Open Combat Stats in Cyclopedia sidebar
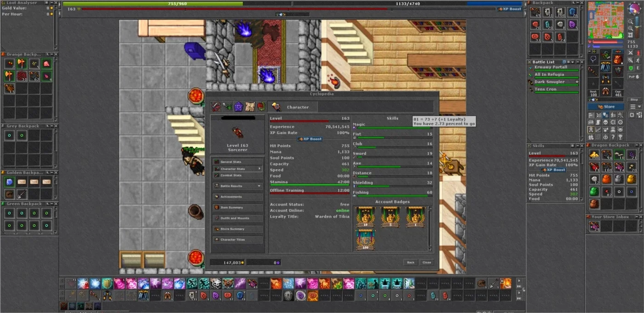Image resolution: width=644 pixels, height=313 pixels. pos(238,175)
